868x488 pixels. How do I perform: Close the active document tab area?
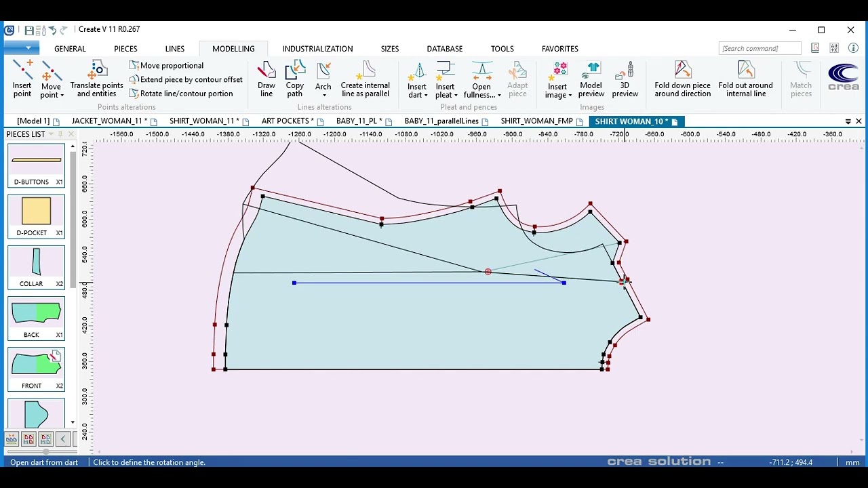[x=859, y=121]
